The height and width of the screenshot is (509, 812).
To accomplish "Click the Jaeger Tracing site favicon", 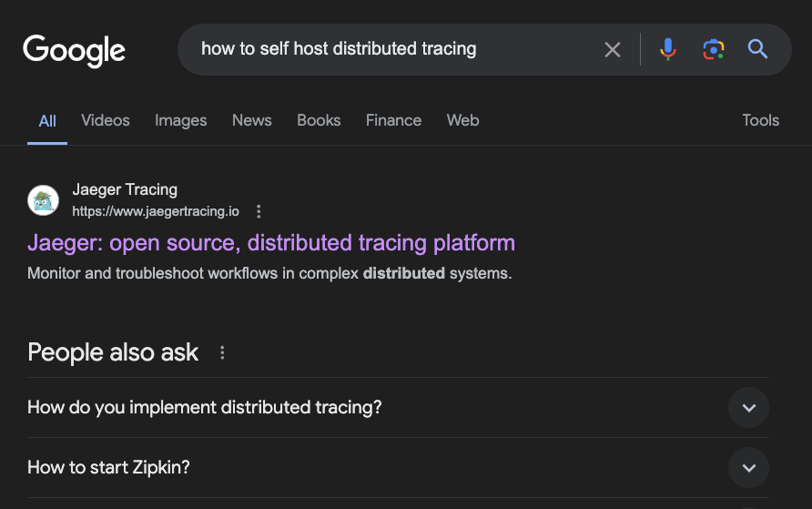I will [x=43, y=200].
